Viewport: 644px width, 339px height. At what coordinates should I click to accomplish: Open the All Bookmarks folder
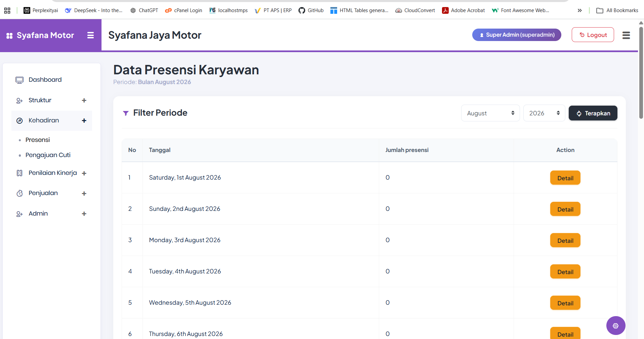tap(617, 10)
